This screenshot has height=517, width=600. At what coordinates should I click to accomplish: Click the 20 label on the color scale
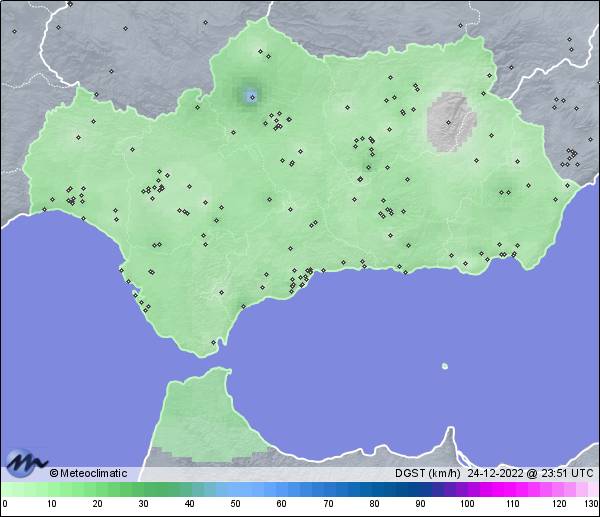pos(98,503)
